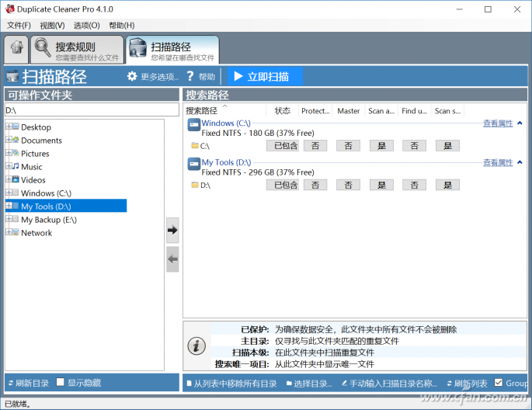Remove folder with left arrow button
The height and width of the screenshot is (410, 532).
click(x=172, y=259)
